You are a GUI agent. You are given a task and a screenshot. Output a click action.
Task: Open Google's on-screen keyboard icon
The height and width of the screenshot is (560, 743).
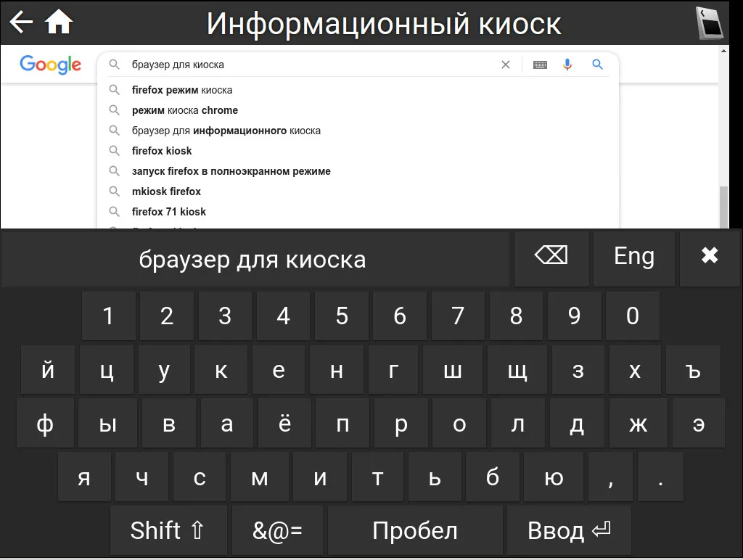[540, 65]
